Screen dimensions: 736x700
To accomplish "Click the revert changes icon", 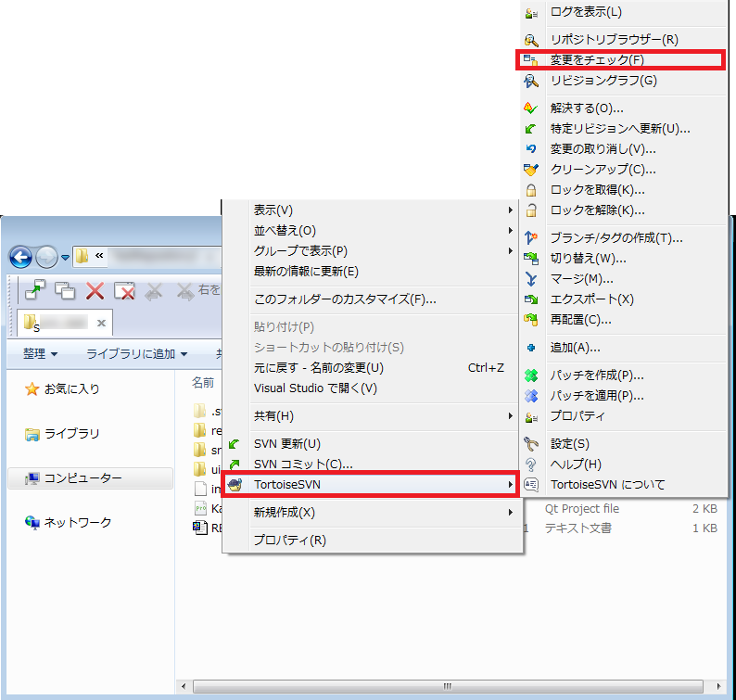I will (531, 149).
